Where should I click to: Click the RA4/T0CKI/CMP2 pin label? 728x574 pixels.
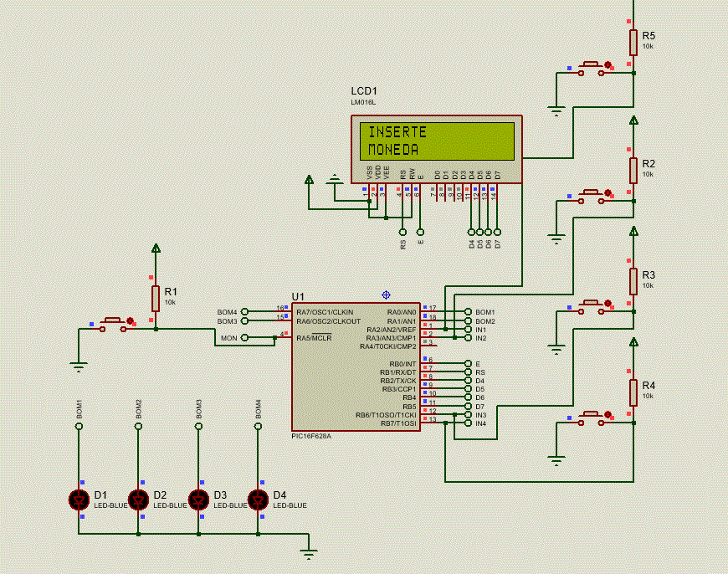pyautogui.click(x=388, y=346)
